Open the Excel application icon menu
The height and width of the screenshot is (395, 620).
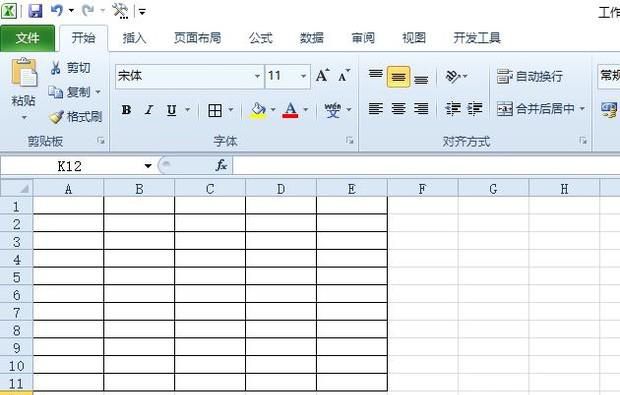pos(9,11)
